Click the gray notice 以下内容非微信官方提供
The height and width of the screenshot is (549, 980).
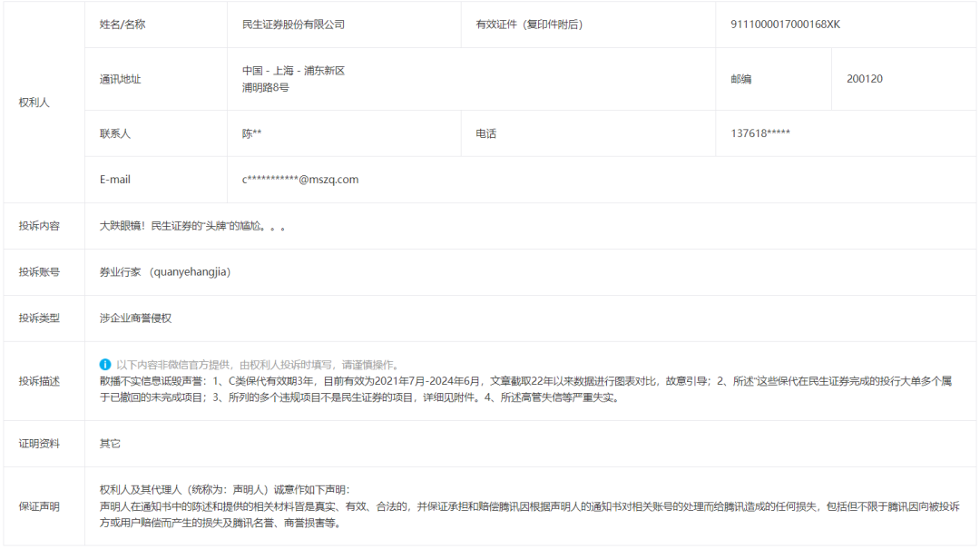tap(258, 365)
